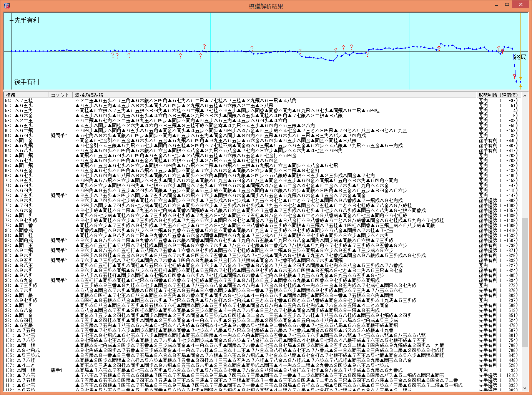Click the scroll down arrow of the move list
This screenshot has width=532, height=395.
tap(525, 389)
